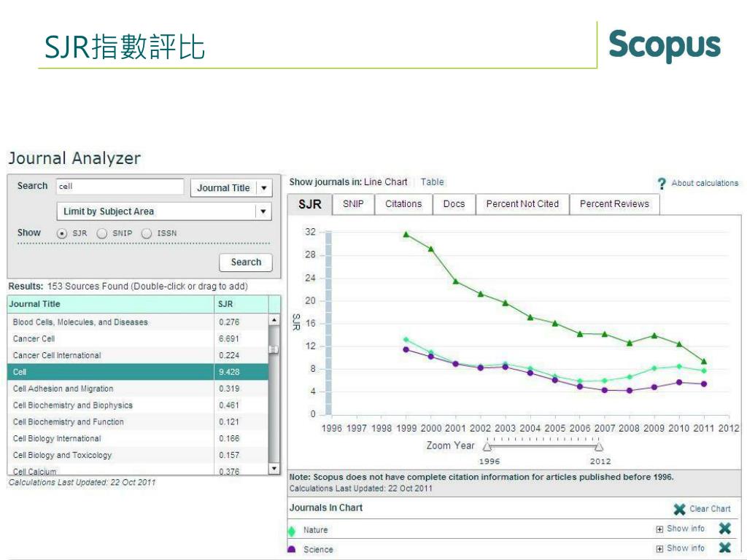747x560 pixels.
Task: Select the SJR radio button
Action: (x=62, y=233)
